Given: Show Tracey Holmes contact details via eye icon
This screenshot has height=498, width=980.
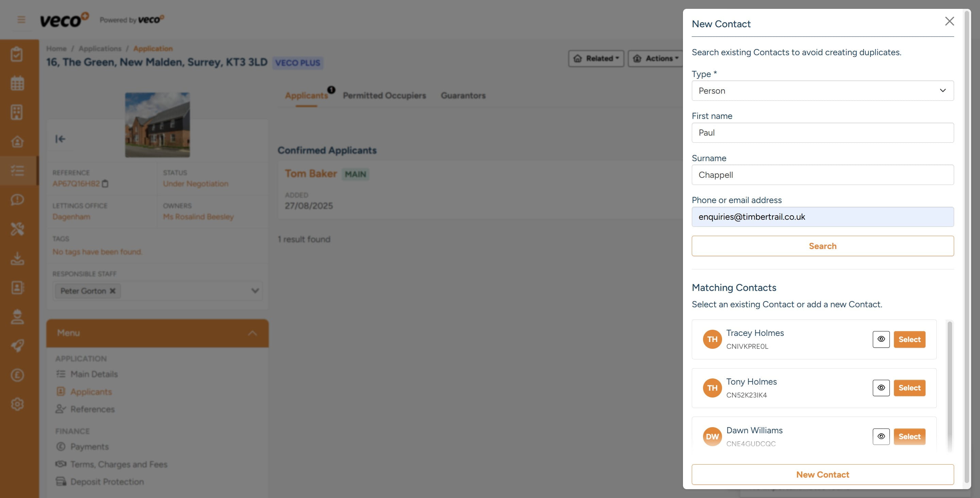Looking at the screenshot, I should [x=881, y=339].
